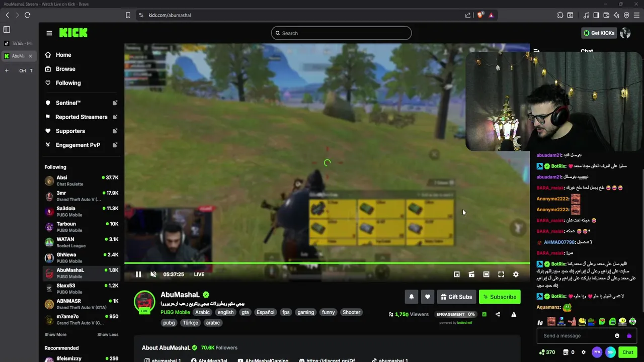The height and width of the screenshot is (362, 644).
Task: Follow AbuMashaL with heart button
Action: pyautogui.click(x=427, y=297)
